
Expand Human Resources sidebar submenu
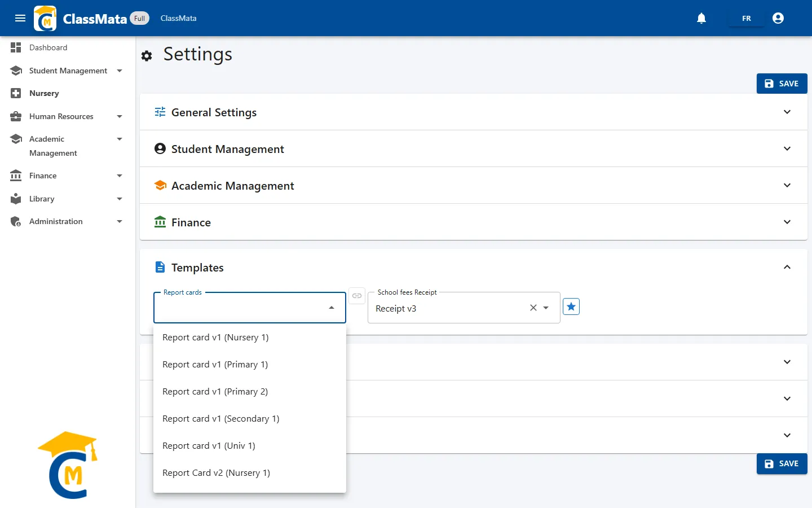click(x=120, y=116)
